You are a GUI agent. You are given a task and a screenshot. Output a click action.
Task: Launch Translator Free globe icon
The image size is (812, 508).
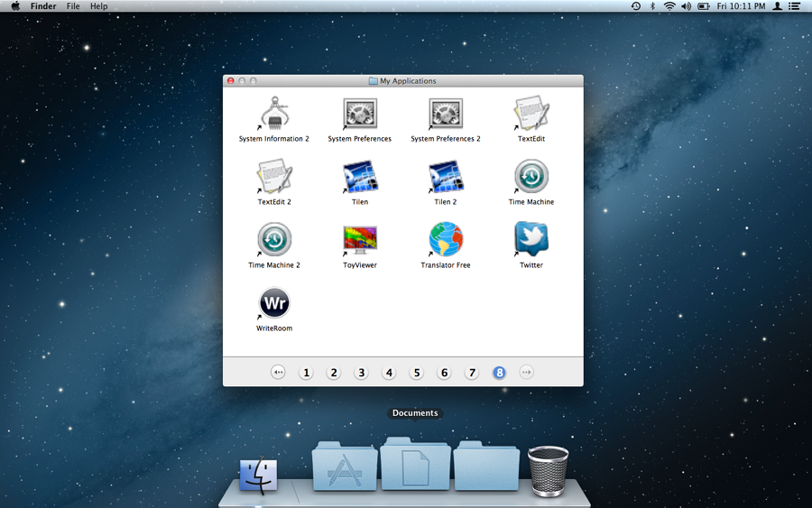click(446, 239)
